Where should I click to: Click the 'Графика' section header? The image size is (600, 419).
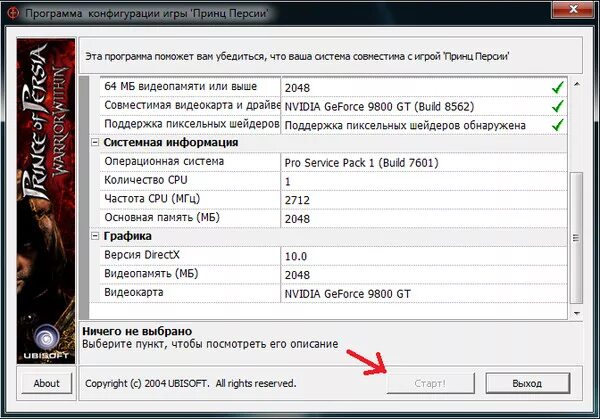pyautogui.click(x=127, y=236)
